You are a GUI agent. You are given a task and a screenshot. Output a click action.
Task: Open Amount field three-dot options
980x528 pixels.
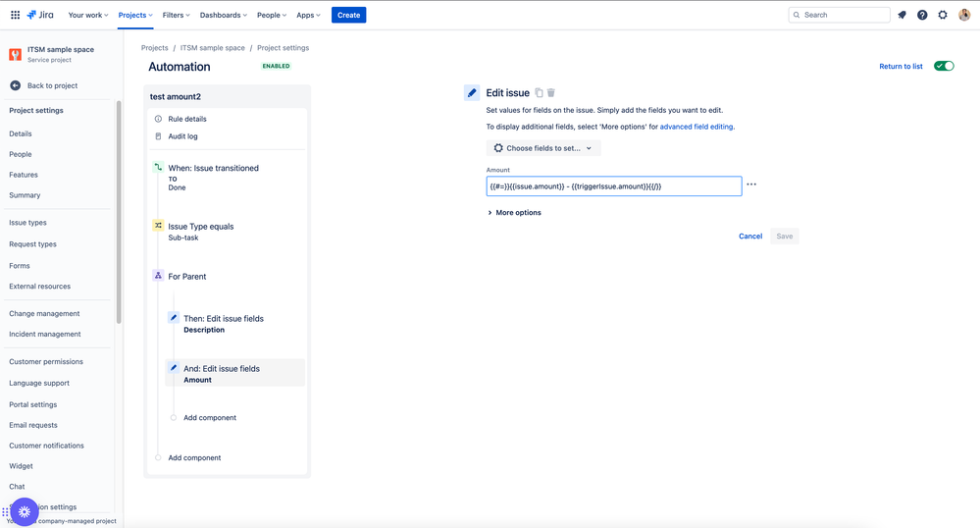(751, 185)
